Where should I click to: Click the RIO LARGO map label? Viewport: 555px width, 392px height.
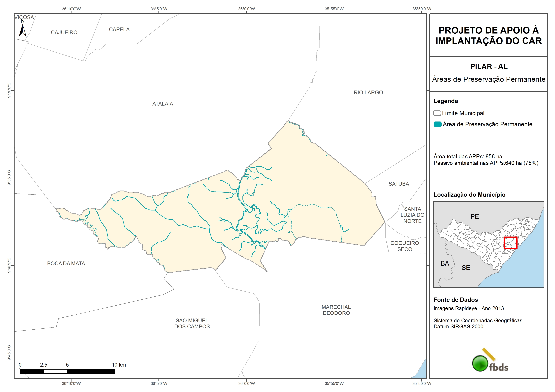[368, 92]
